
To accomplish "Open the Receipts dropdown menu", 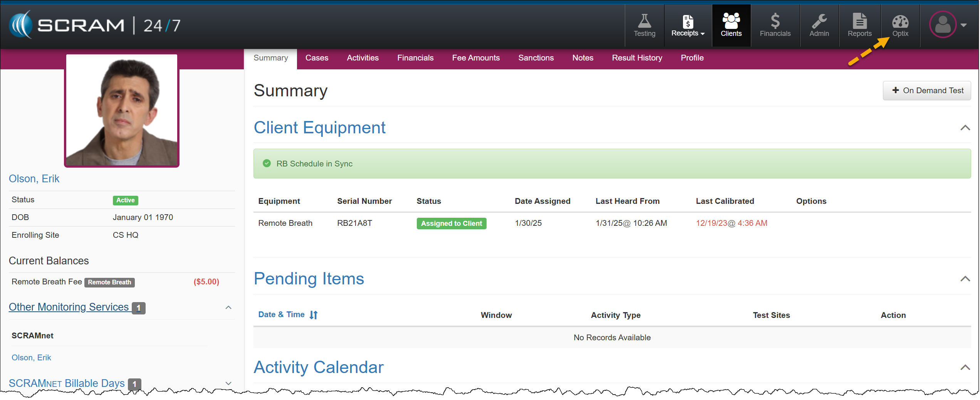I will tap(688, 25).
